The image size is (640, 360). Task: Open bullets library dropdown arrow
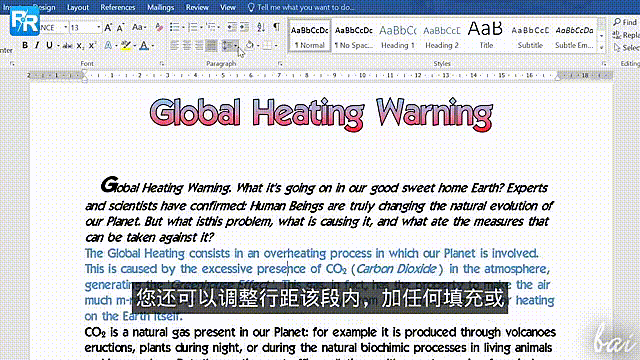pyautogui.click(x=183, y=27)
